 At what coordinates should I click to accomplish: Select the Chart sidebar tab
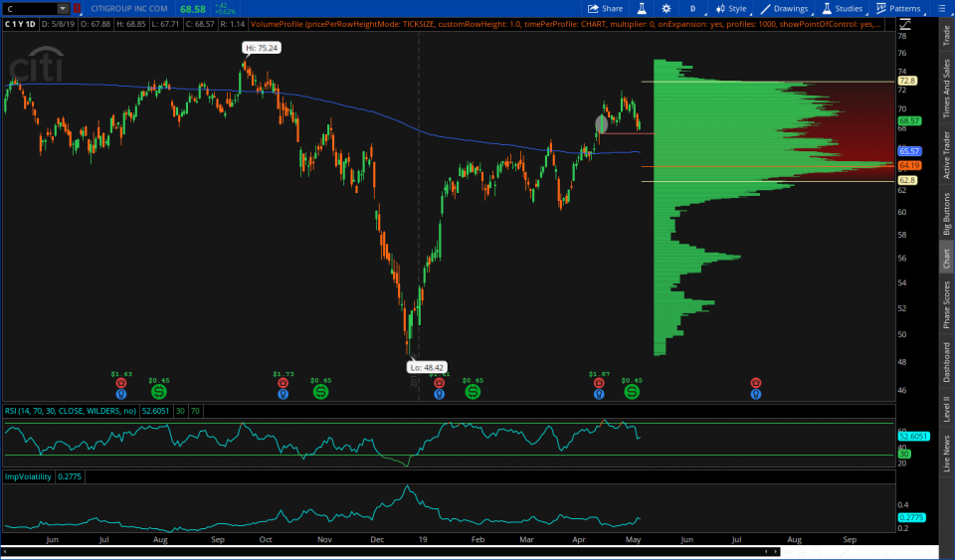coord(946,258)
